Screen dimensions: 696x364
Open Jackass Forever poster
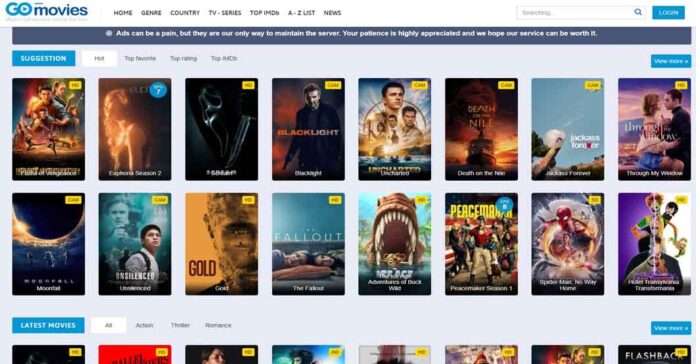point(568,129)
